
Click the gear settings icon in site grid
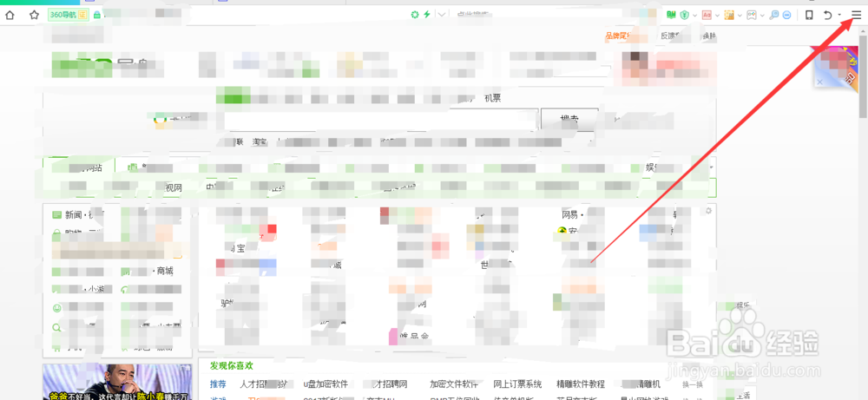[707, 211]
